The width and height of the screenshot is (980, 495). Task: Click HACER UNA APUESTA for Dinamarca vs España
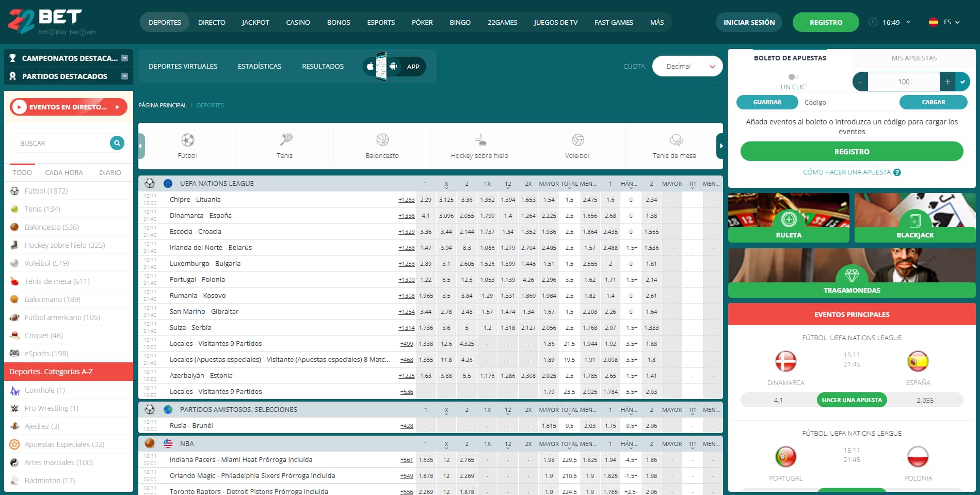click(852, 400)
